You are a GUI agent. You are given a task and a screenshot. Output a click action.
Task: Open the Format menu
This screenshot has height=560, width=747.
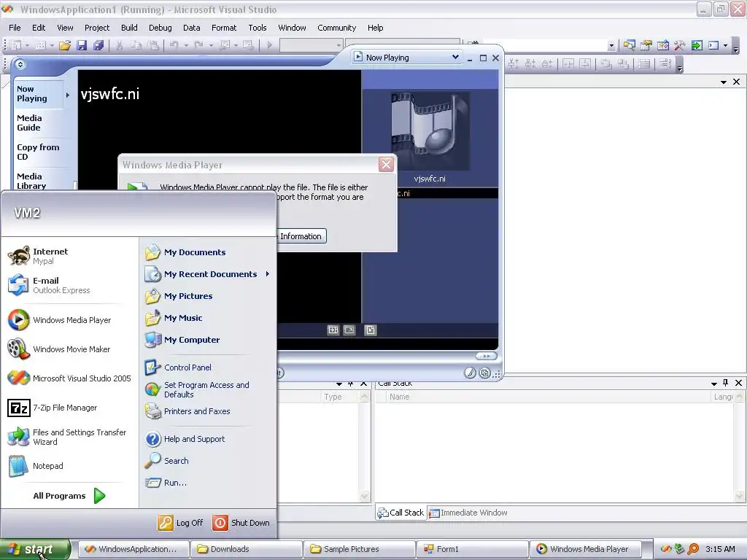click(x=224, y=28)
